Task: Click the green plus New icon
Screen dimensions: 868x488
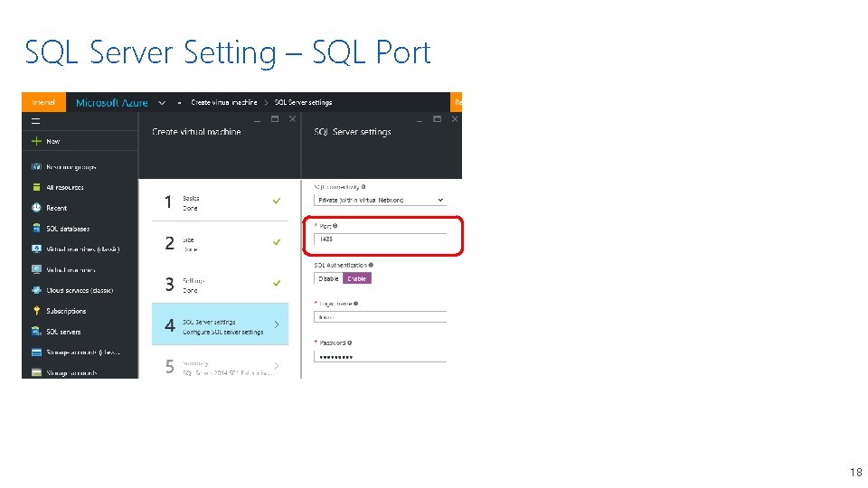Action: [x=36, y=141]
